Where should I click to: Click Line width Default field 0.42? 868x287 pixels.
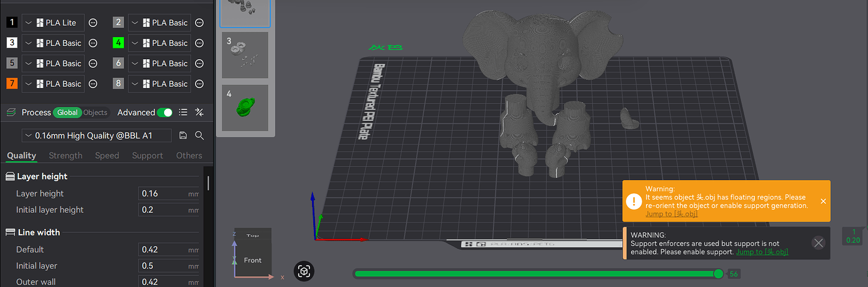pyautogui.click(x=169, y=249)
